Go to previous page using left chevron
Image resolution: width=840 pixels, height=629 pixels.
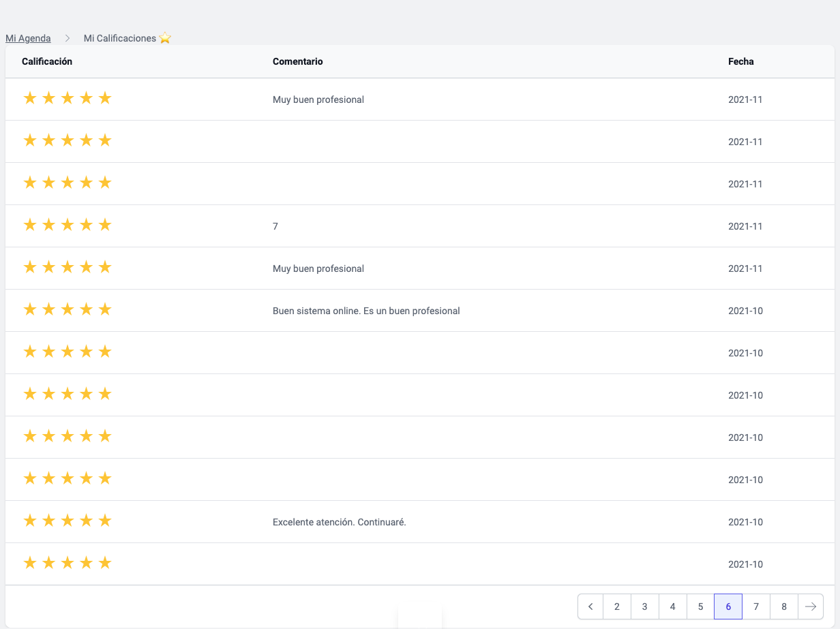coord(590,607)
